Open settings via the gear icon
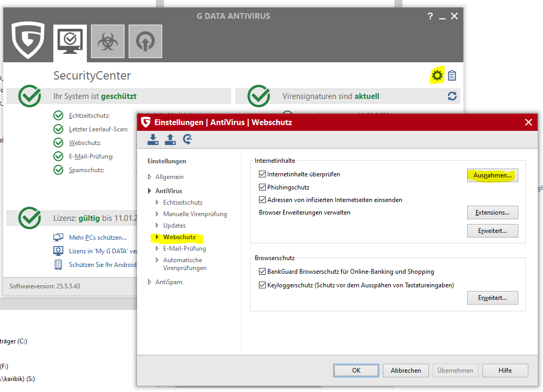This screenshot has height=392, width=543. pyautogui.click(x=437, y=75)
